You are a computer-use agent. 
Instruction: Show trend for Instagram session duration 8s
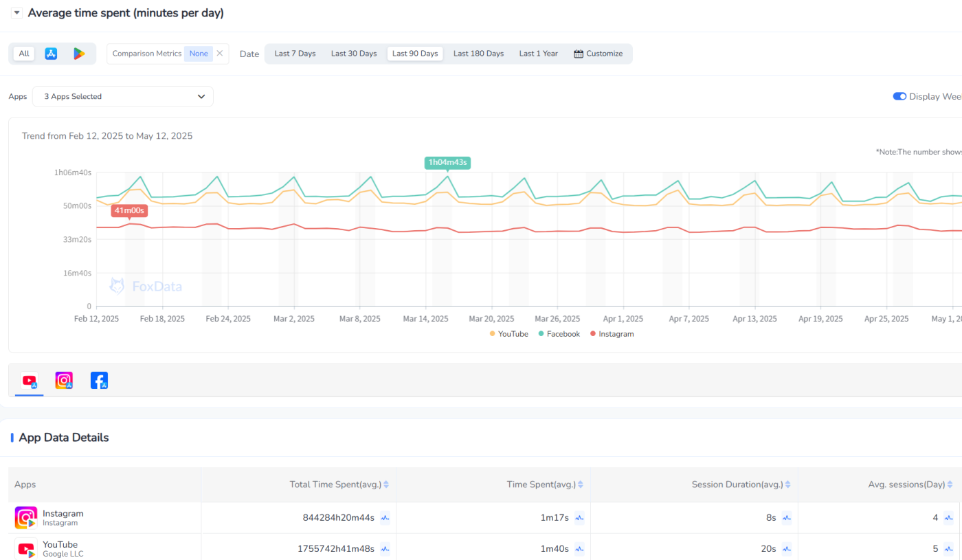pos(786,518)
